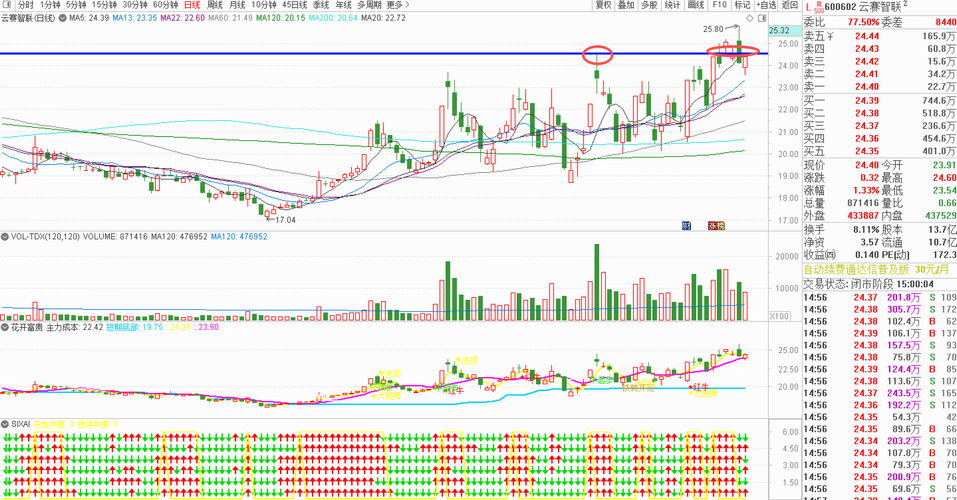This screenshot has height=500, width=957.
Task: Click the 17.04 low price label
Action: point(286,220)
